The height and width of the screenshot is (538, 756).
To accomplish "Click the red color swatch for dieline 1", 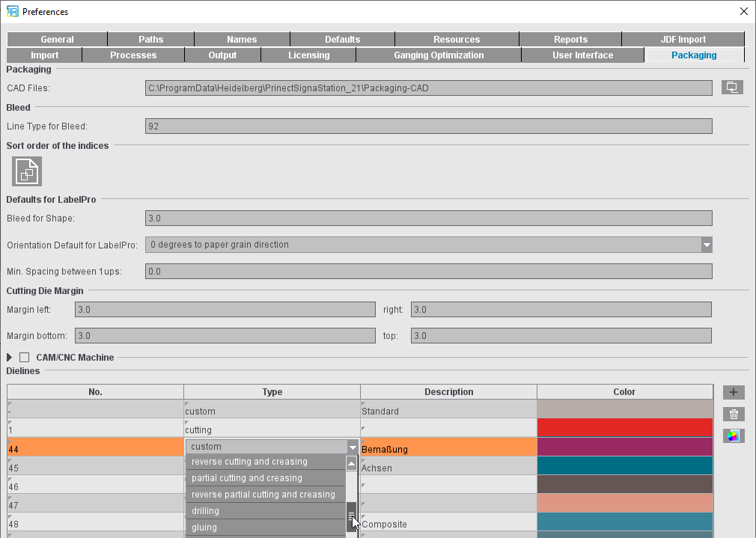I will click(624, 427).
